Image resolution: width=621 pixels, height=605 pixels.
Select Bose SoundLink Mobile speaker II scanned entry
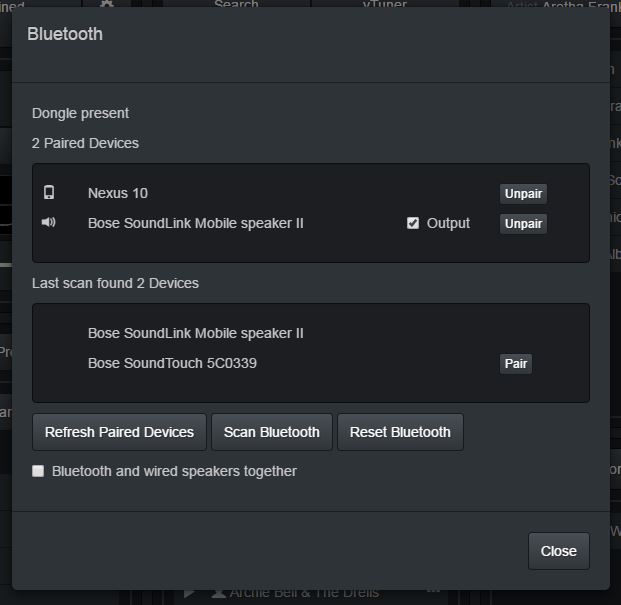pyautogui.click(x=196, y=333)
